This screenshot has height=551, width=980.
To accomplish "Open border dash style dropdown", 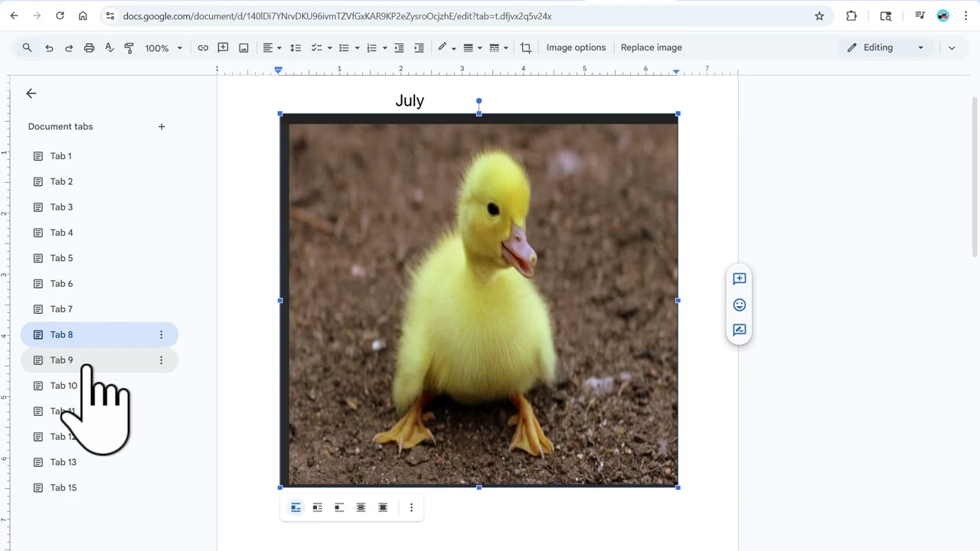I will pos(498,47).
